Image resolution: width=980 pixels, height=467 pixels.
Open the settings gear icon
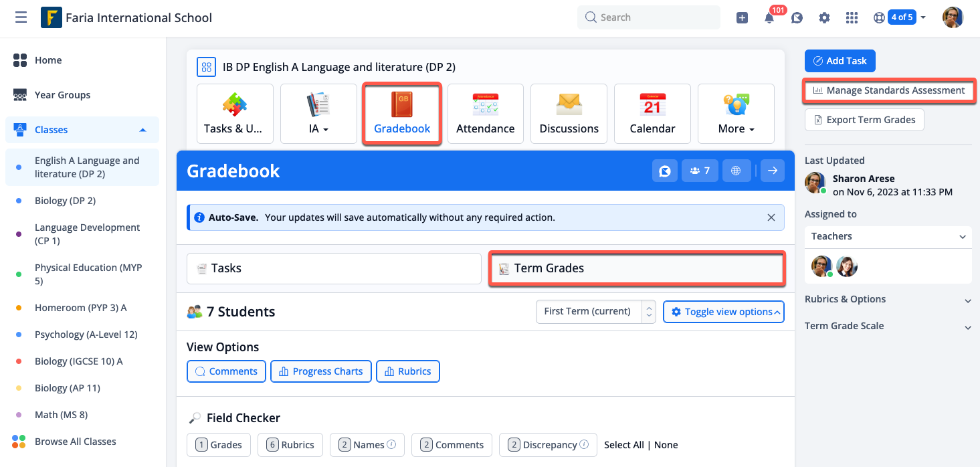coord(824,18)
